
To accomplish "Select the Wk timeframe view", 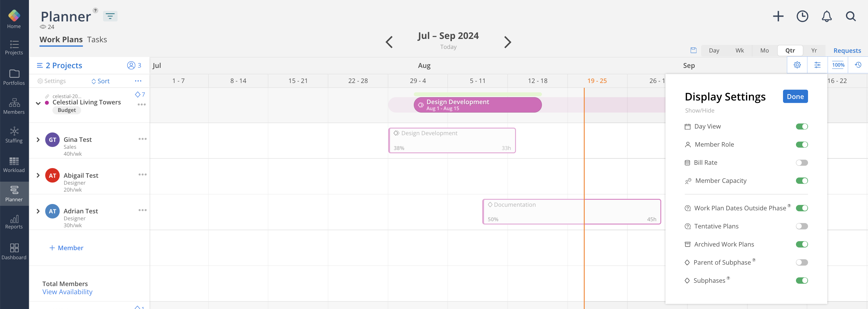I will 740,50.
